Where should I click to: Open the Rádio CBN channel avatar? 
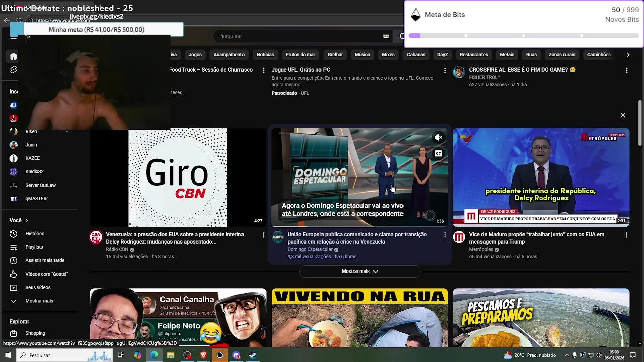[96, 237]
